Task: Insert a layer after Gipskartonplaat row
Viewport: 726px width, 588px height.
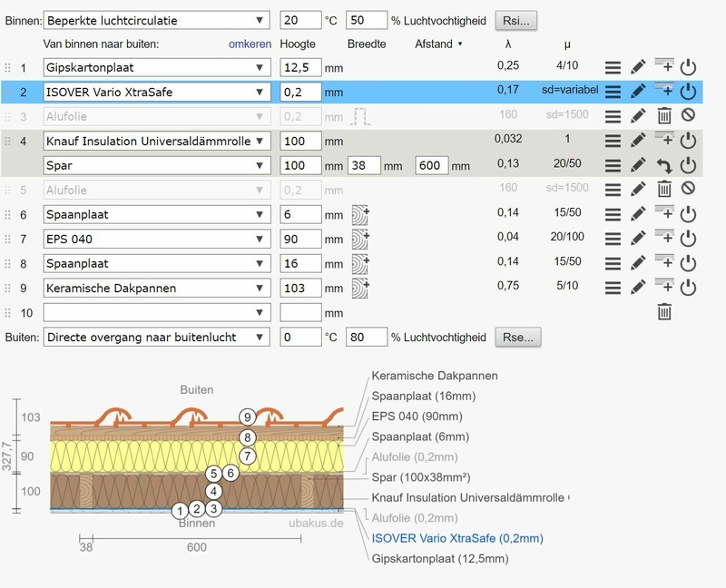Action: (664, 65)
